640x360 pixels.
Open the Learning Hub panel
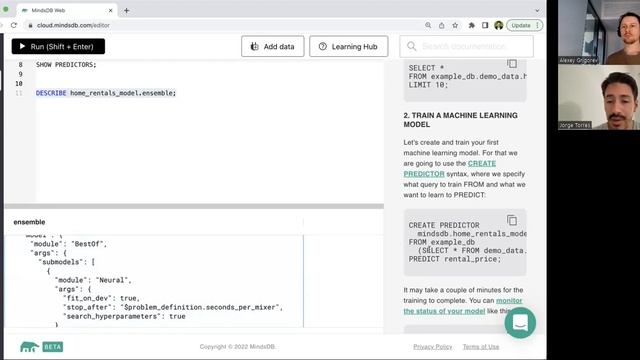tap(349, 47)
